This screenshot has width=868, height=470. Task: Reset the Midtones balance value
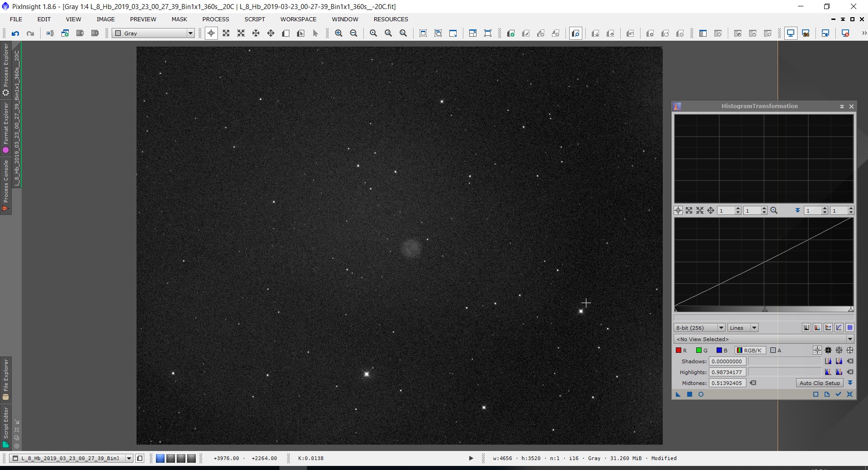[x=753, y=383]
